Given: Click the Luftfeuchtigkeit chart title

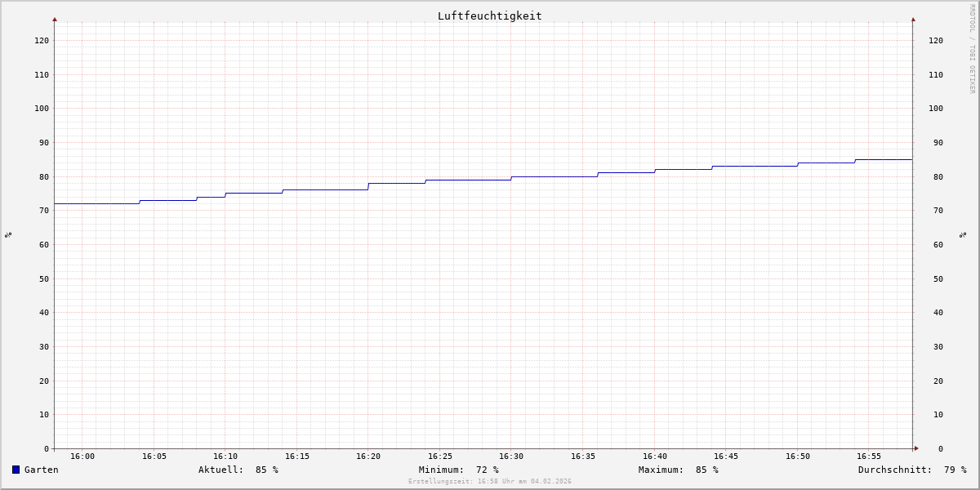Looking at the screenshot, I should (x=490, y=16).
